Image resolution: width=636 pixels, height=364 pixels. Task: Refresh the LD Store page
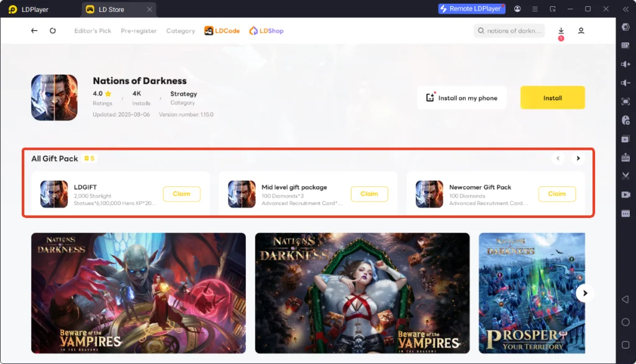coord(53,31)
